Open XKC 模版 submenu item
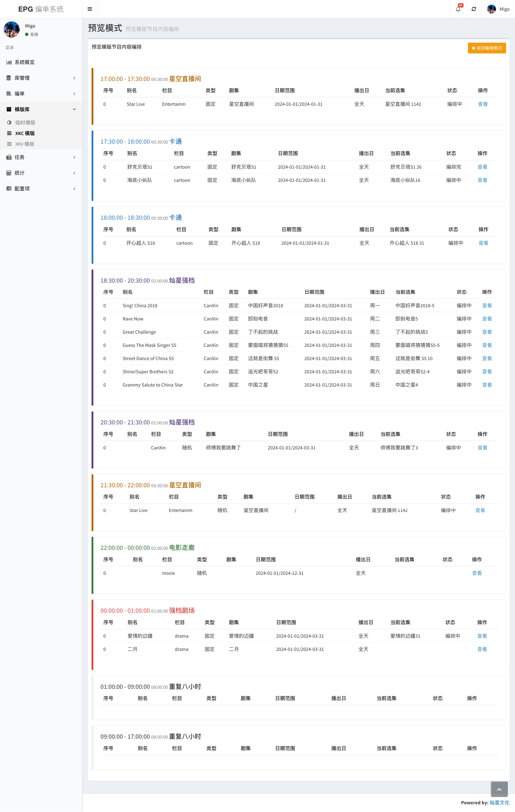 point(25,133)
